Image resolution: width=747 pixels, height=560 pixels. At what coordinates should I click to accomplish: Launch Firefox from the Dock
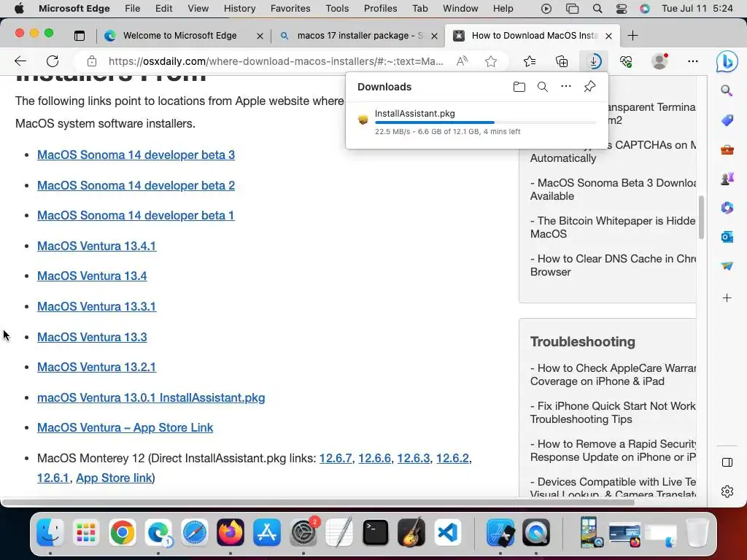[231, 532]
